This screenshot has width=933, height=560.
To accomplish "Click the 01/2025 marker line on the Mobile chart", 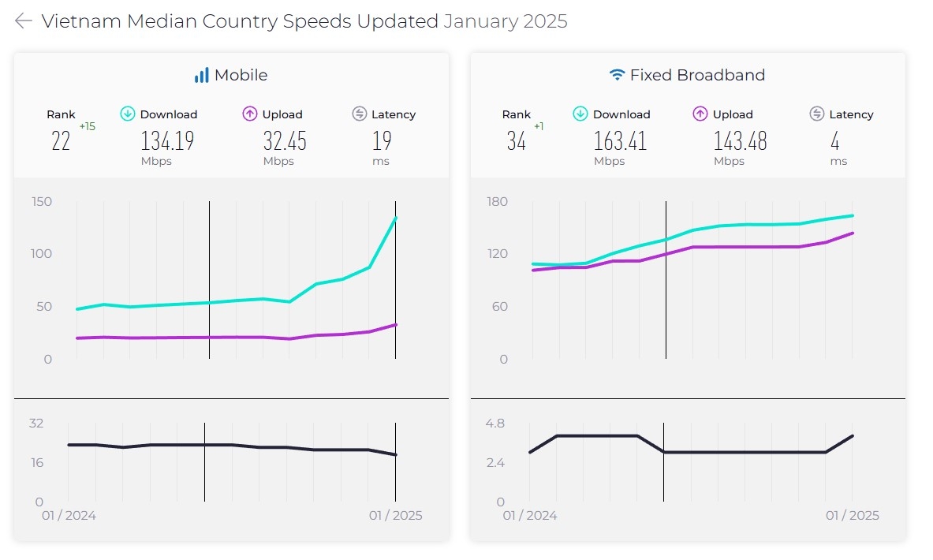I will [395, 280].
